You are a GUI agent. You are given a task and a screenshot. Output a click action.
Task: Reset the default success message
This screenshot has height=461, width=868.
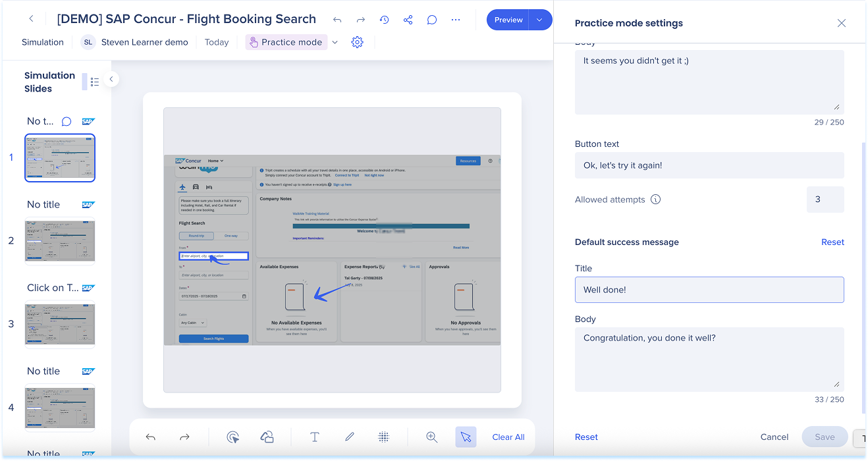[x=832, y=242]
